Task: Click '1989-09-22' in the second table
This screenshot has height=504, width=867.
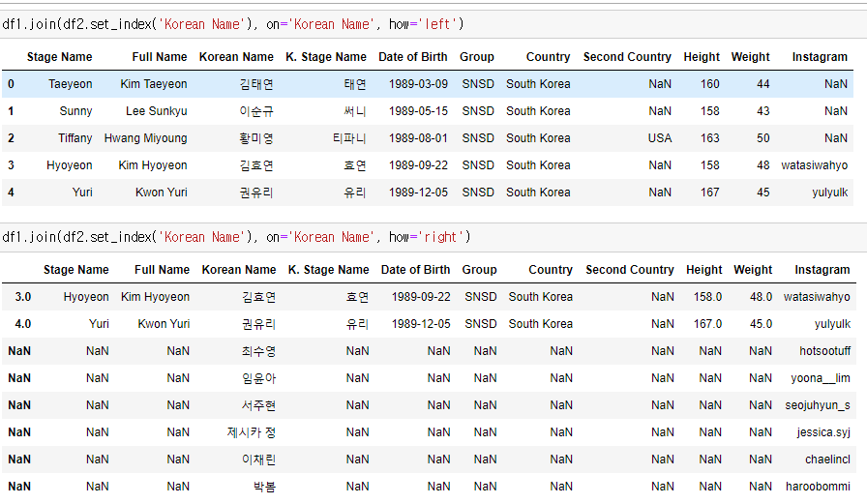Action: point(421,297)
